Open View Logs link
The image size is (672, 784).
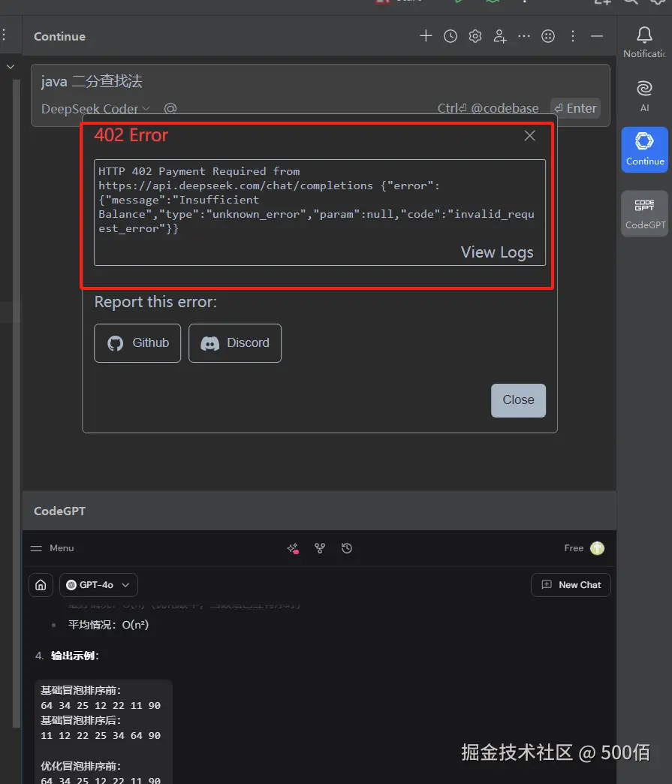(x=497, y=252)
